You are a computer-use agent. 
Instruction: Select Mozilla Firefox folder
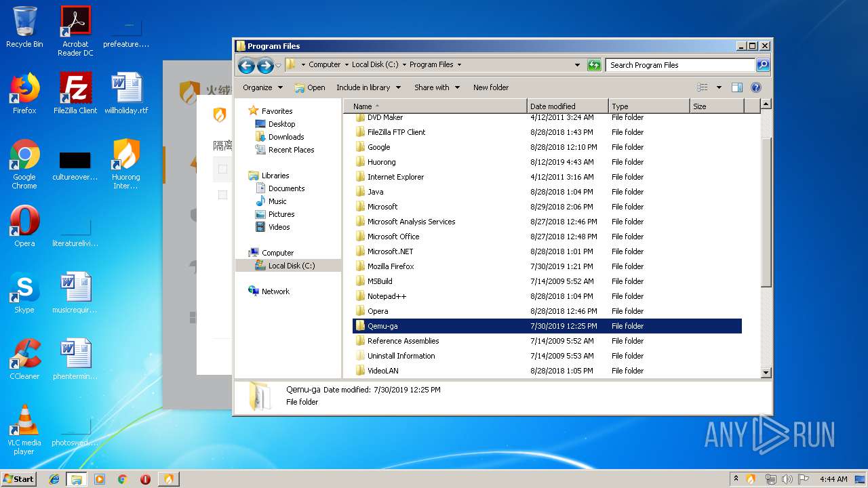click(547, 266)
